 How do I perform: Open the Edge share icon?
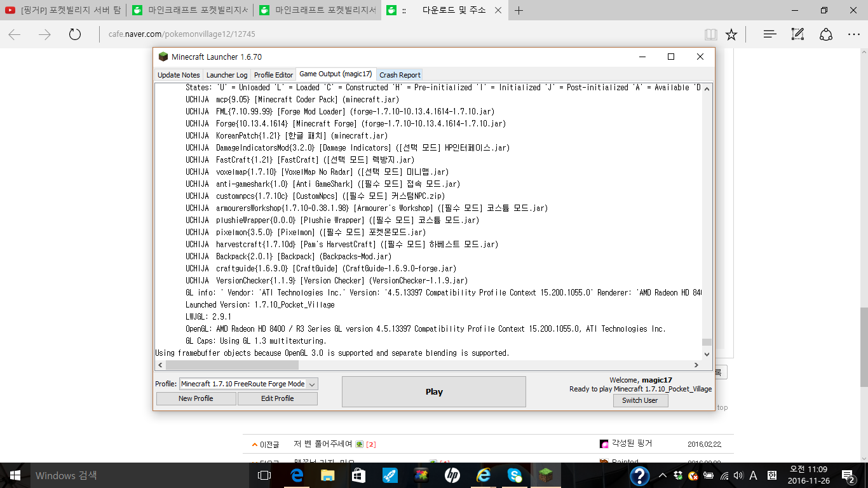[x=826, y=34]
